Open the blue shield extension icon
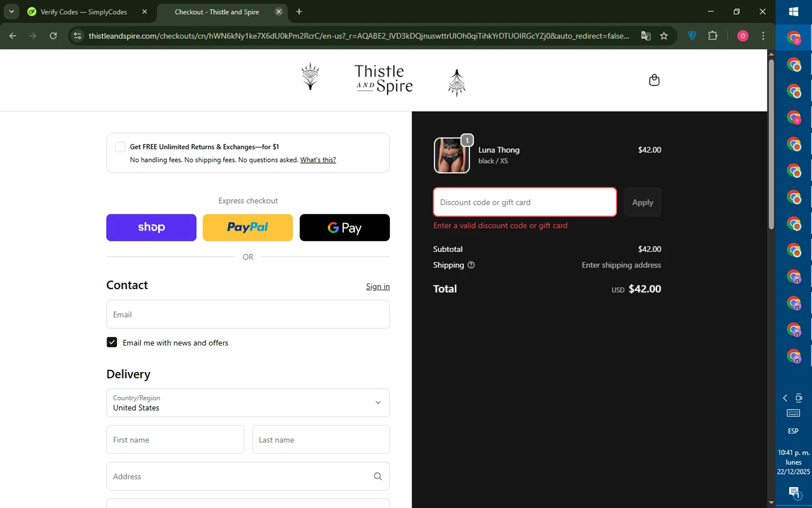This screenshot has width=812, height=508. (x=692, y=36)
